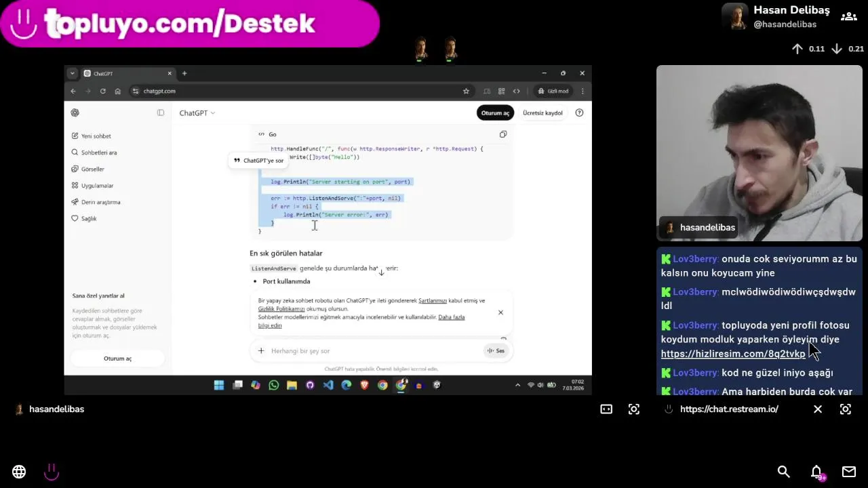Open the notifications bell

[x=816, y=472]
